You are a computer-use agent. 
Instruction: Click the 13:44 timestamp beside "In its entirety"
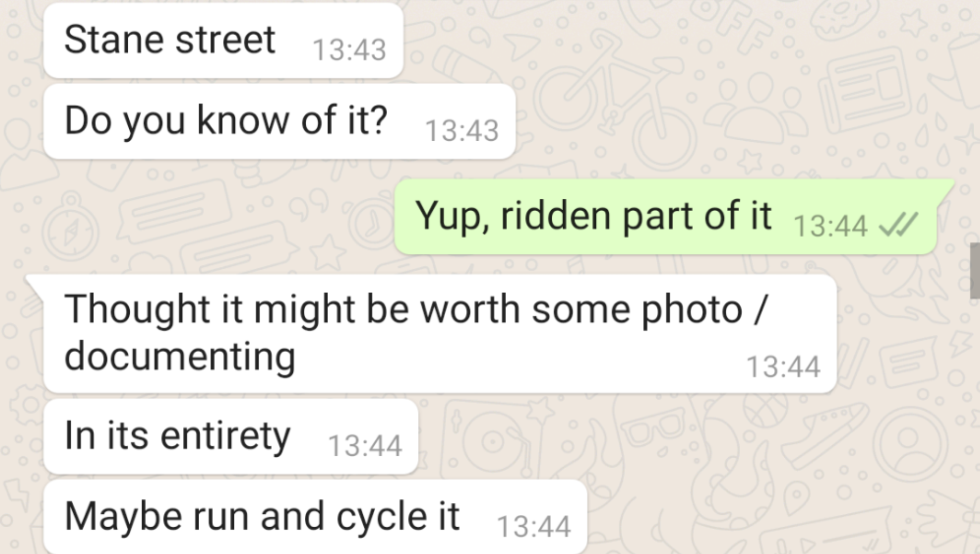(365, 446)
